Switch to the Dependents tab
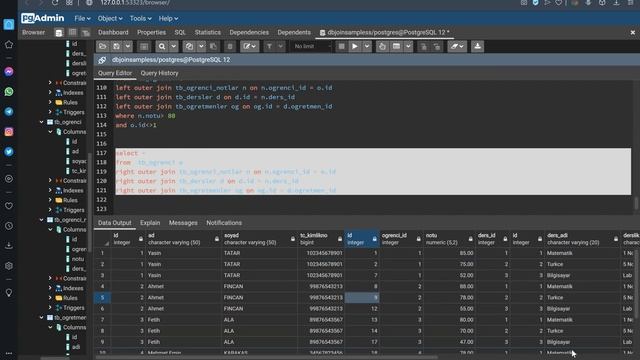The width and height of the screenshot is (640, 360). tap(294, 32)
